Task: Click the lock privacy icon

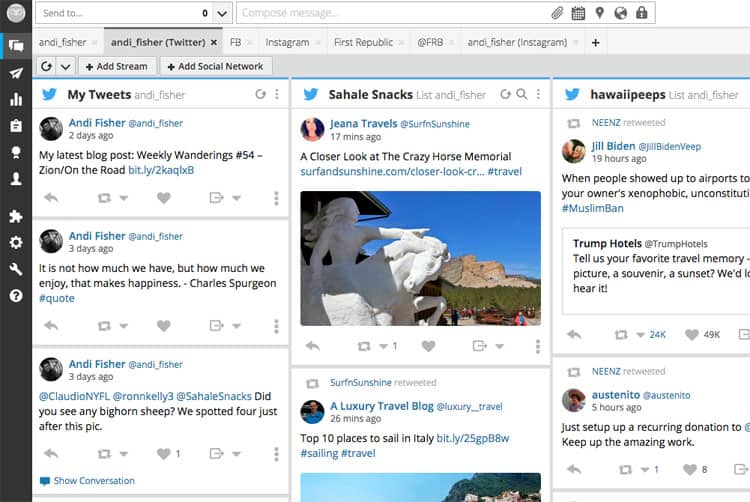Action: coord(642,13)
